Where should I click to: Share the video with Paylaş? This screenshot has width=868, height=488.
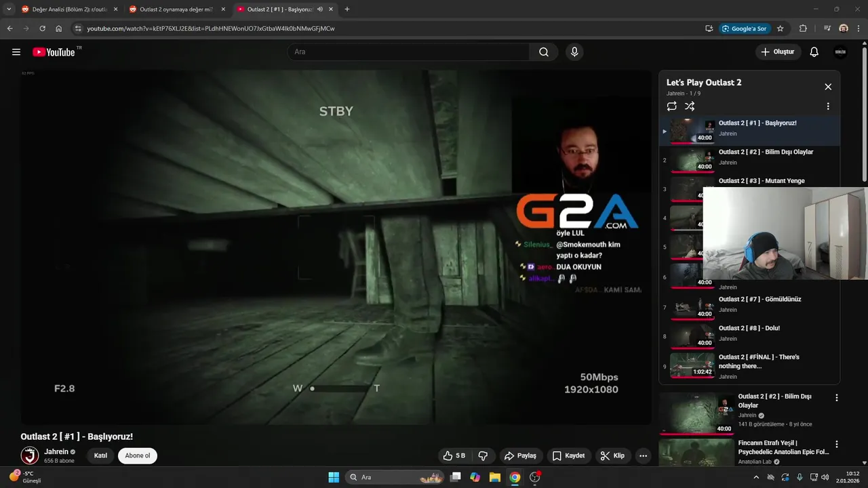(521, 455)
